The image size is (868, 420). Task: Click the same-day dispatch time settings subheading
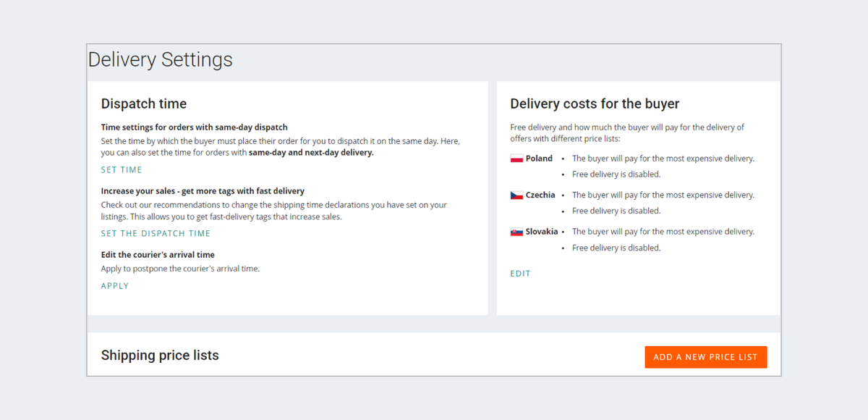(x=195, y=127)
